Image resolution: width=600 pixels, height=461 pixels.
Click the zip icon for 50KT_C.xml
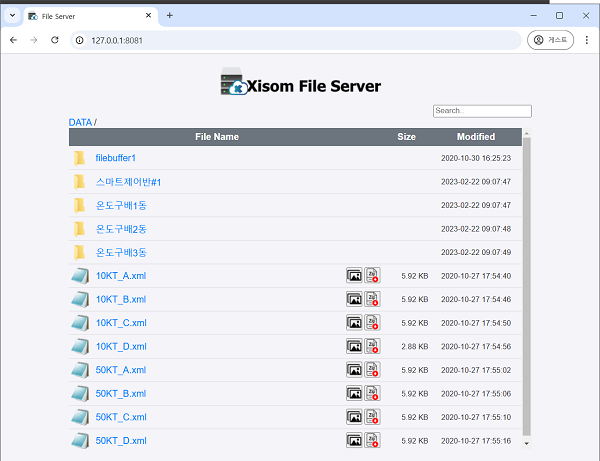pos(372,417)
